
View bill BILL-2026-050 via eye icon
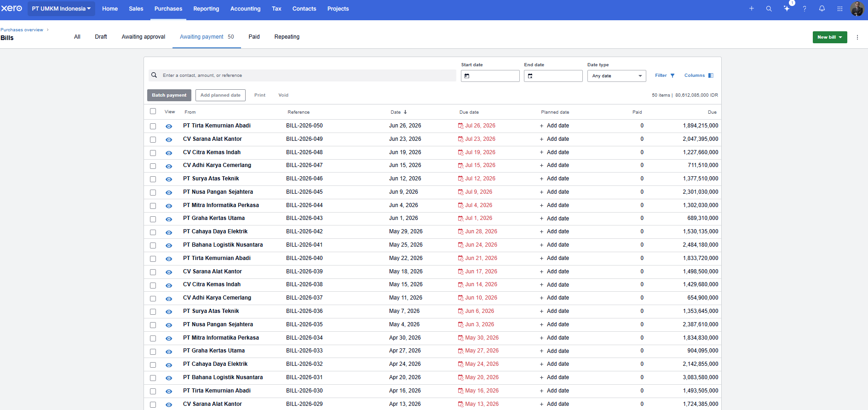point(169,126)
